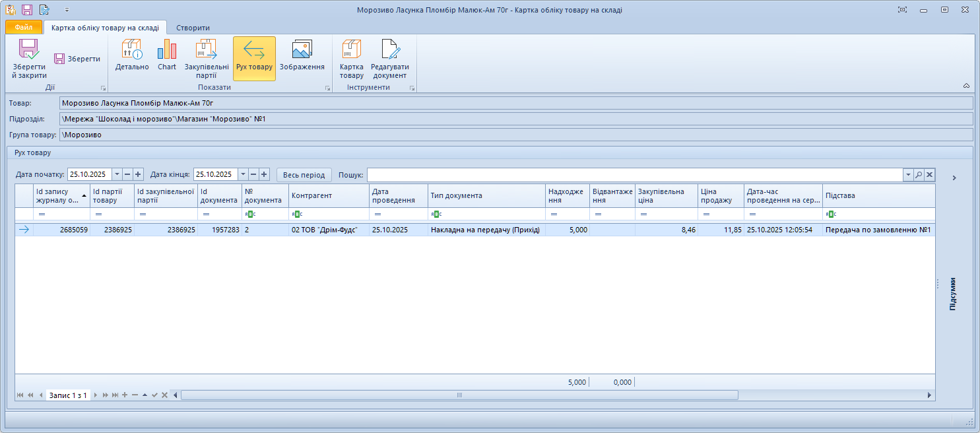Click the horizontal scrollbar of the grid
This screenshot has height=433, width=980.
coord(459,395)
